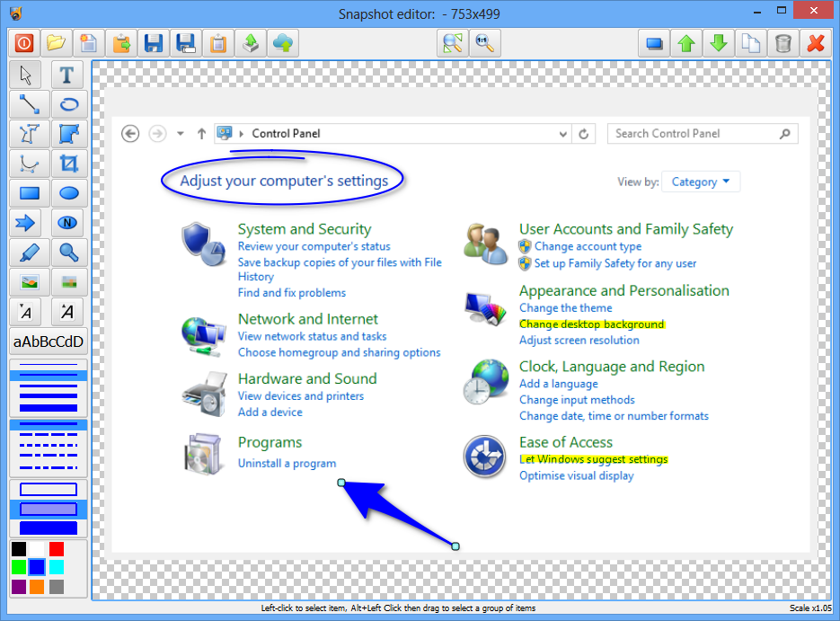Select the arrow pointer selection tool
840x621 pixels.
[26, 75]
